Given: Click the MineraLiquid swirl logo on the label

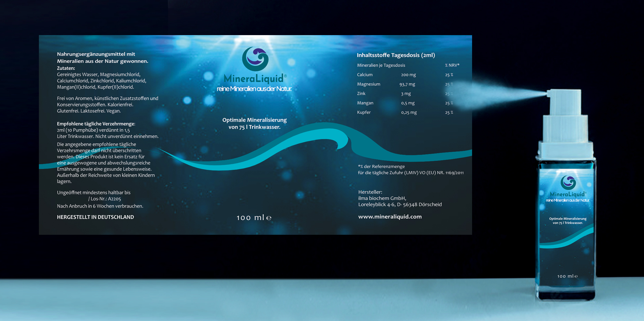Looking at the screenshot, I should click(x=255, y=59).
